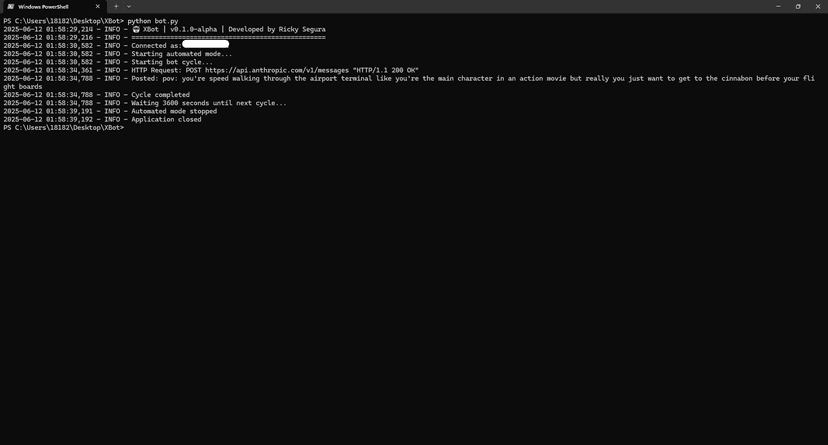Screen dimensions: 828x445
Task: Close the terminal window
Action: (x=818, y=7)
